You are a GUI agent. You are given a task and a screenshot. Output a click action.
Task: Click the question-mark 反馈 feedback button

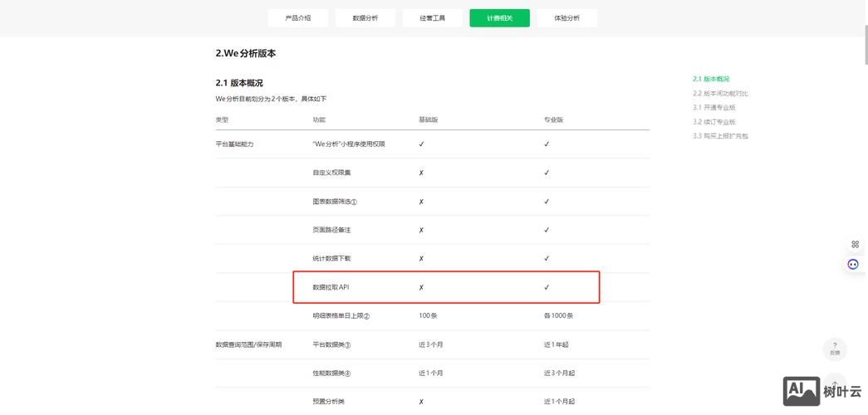[x=835, y=349]
